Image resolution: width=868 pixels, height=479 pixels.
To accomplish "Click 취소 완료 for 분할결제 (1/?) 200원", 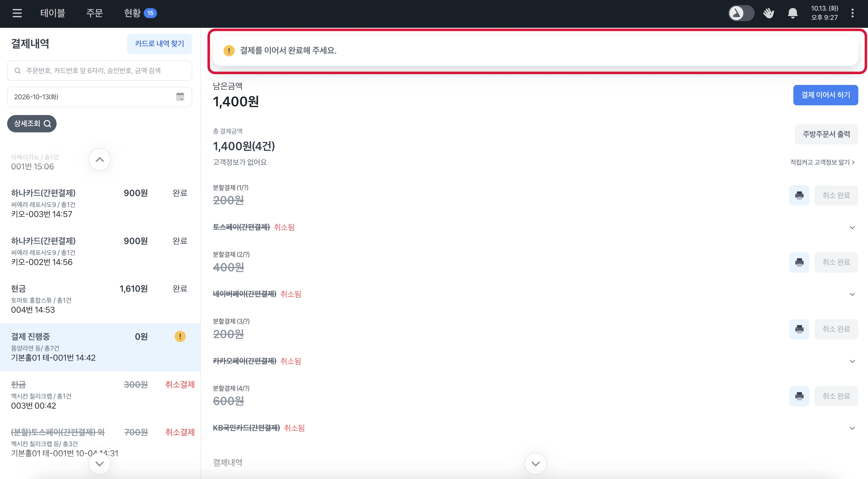I will [x=836, y=195].
